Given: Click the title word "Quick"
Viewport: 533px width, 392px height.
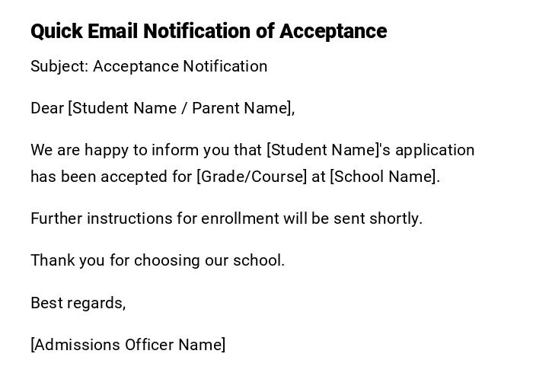Looking at the screenshot, I should (57, 31).
